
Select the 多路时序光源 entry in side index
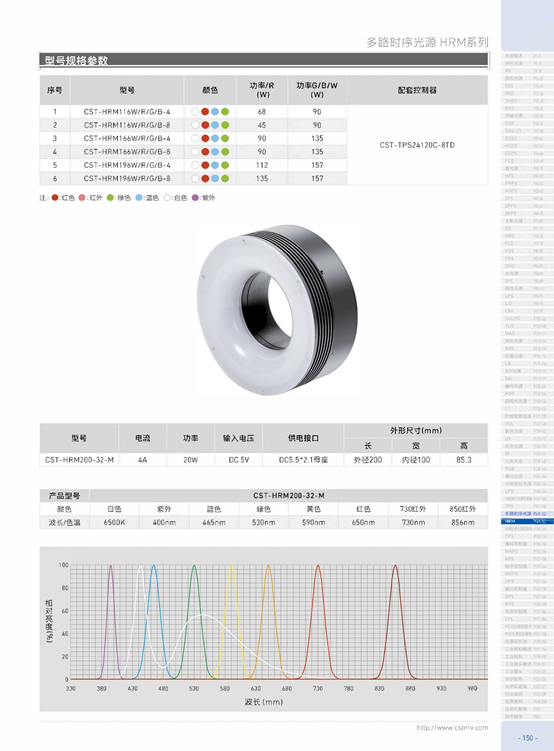pos(527,513)
